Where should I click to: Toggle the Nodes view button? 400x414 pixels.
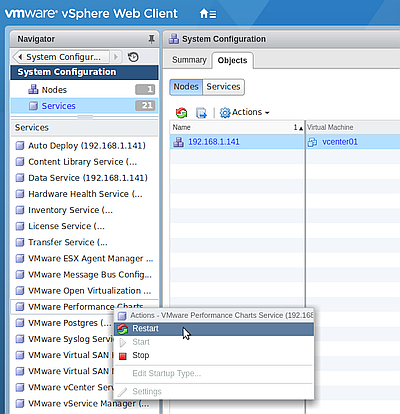(x=186, y=87)
